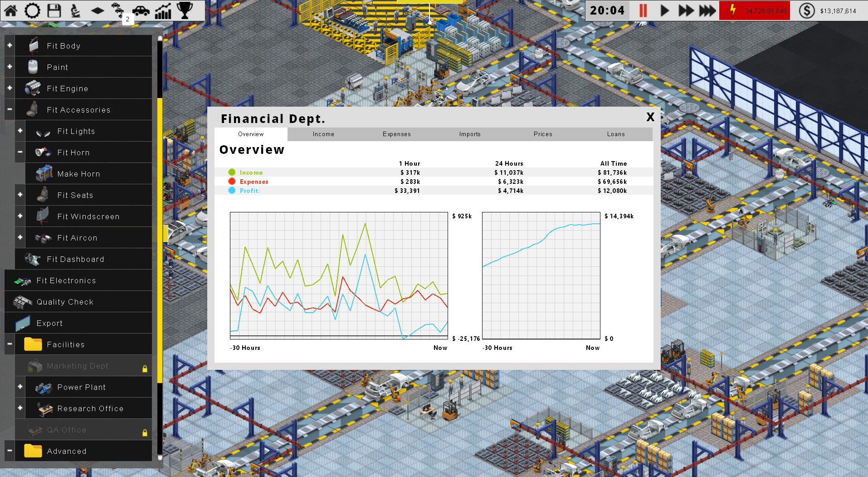
Task: Set game speed to normal play
Action: click(664, 10)
